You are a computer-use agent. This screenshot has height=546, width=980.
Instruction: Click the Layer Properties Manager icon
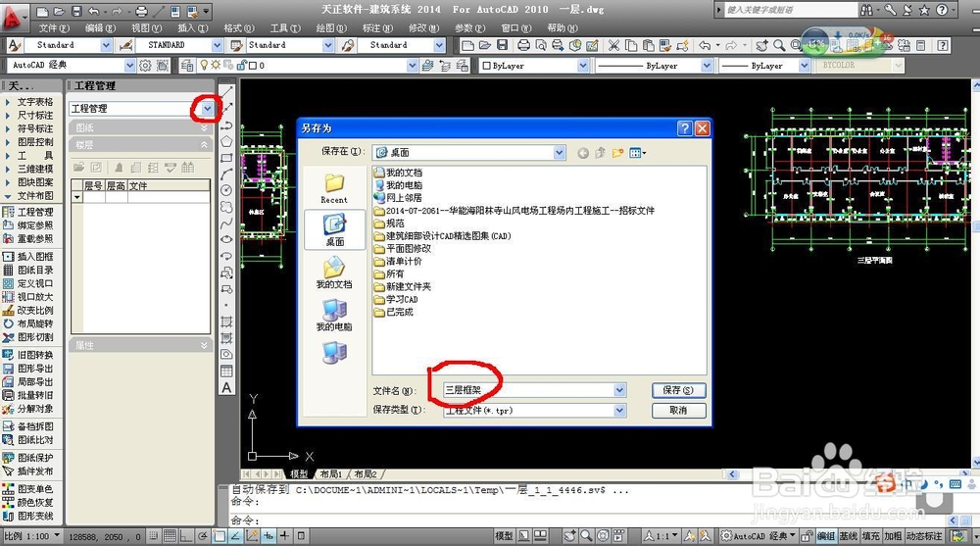[186, 65]
